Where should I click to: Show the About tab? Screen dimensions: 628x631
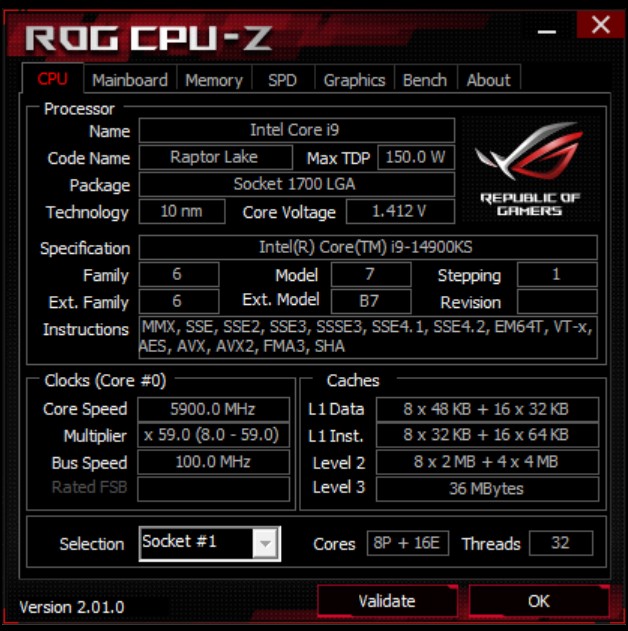(x=488, y=80)
